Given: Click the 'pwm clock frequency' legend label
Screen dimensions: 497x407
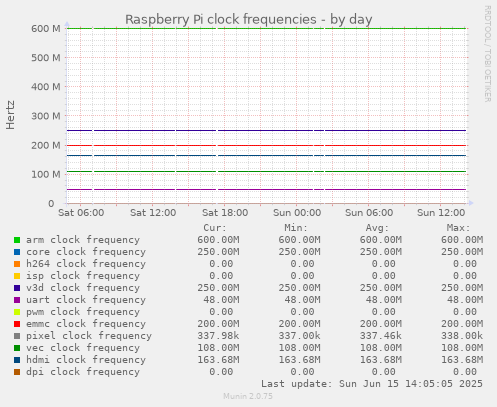Looking at the screenshot, I should coord(83,312).
